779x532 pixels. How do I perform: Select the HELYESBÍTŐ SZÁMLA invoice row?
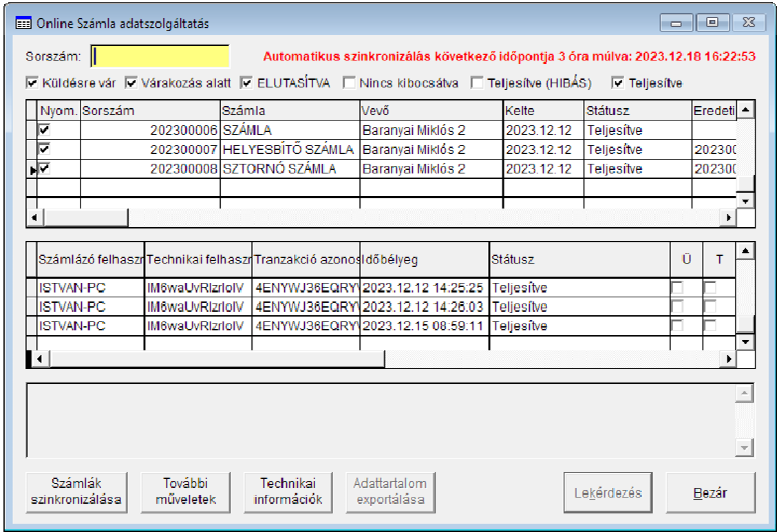[289, 149]
